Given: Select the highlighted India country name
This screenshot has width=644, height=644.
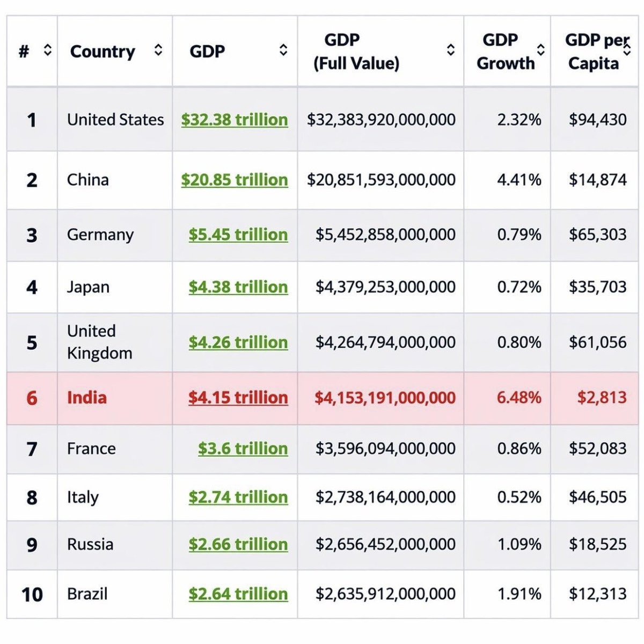Looking at the screenshot, I should coord(87,398).
